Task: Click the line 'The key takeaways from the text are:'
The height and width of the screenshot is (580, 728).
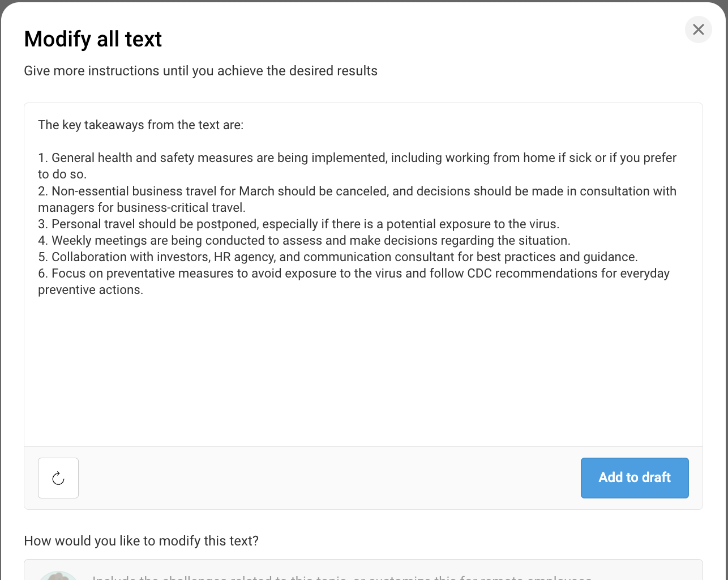Action: pyautogui.click(x=140, y=125)
